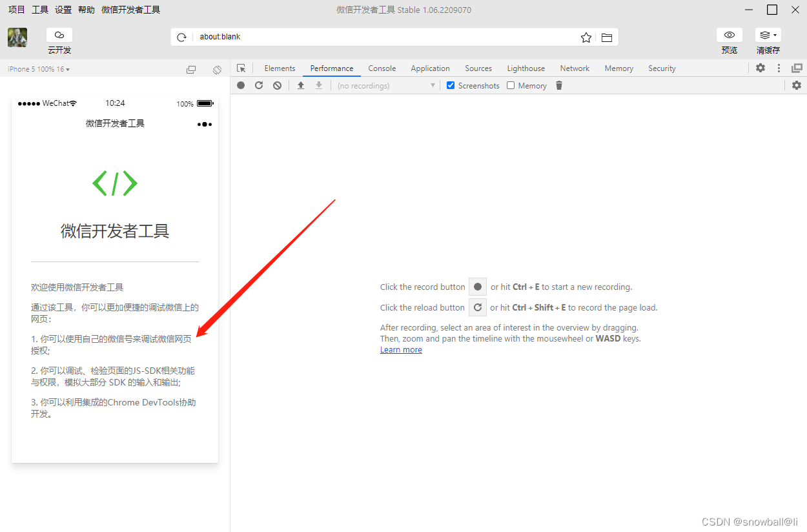Enable the Memory checkbox in Performance toolbar

tap(511, 85)
